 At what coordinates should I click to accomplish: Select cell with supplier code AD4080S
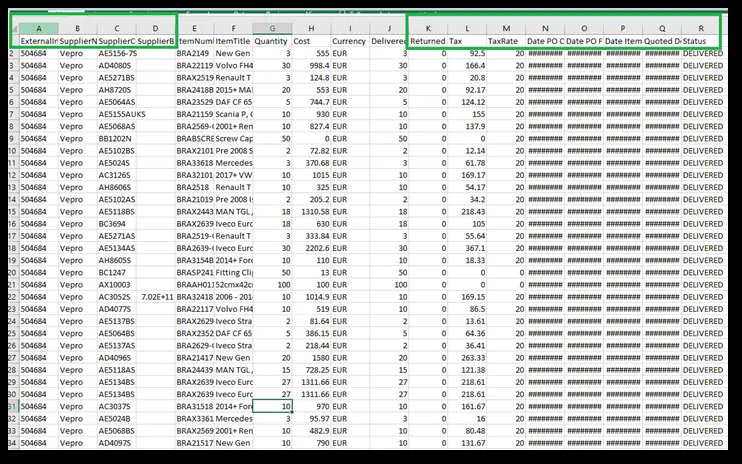(117, 66)
